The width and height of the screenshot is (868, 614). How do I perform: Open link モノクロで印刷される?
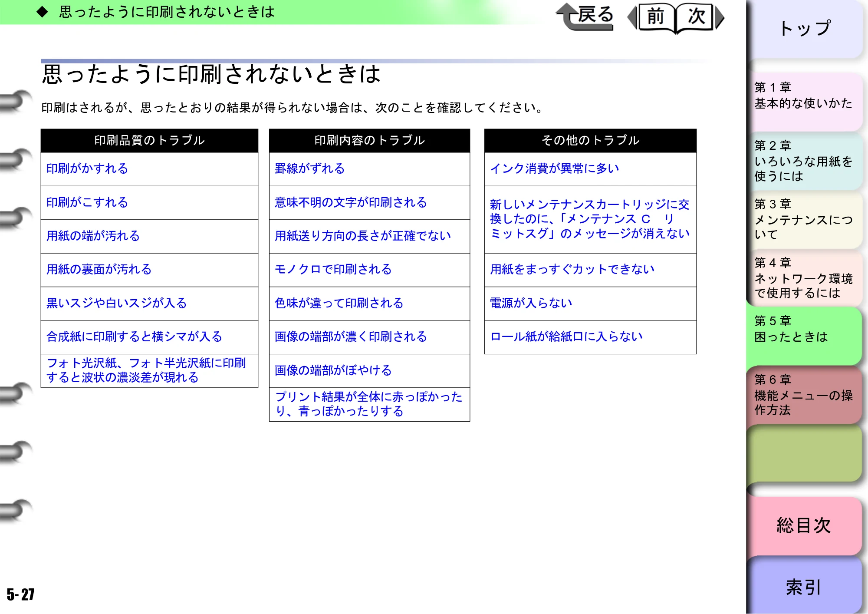coord(333,269)
